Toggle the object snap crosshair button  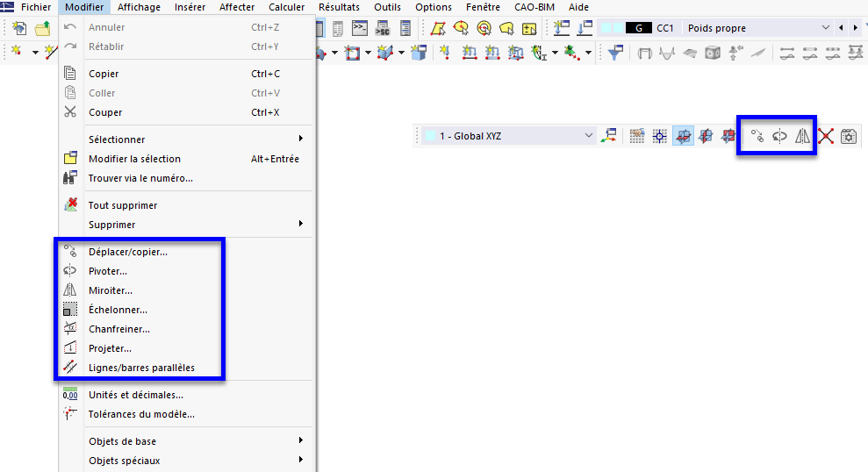[660, 136]
